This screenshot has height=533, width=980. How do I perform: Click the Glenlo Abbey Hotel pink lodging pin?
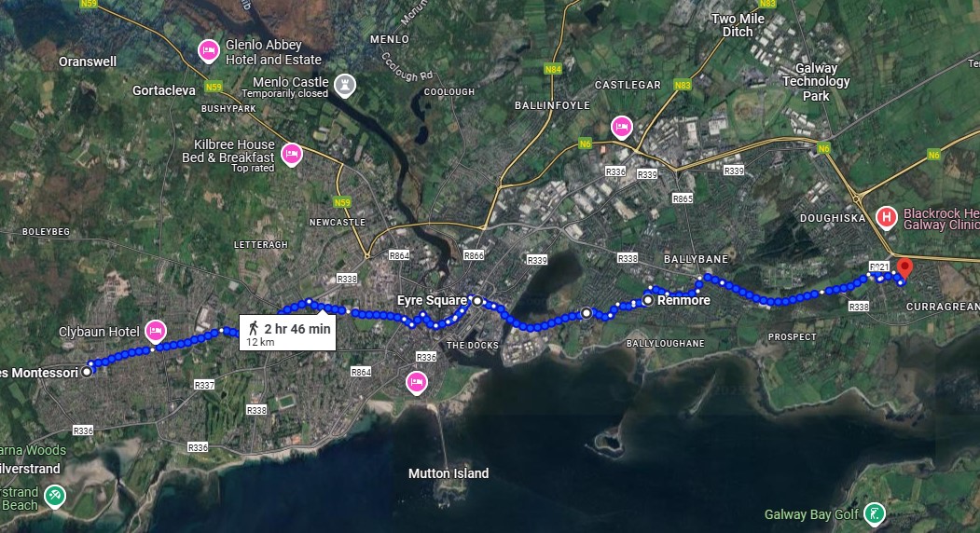coord(209,51)
